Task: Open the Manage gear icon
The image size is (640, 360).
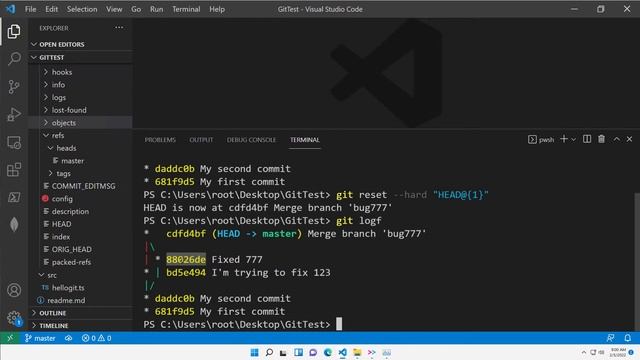Action: point(14,318)
